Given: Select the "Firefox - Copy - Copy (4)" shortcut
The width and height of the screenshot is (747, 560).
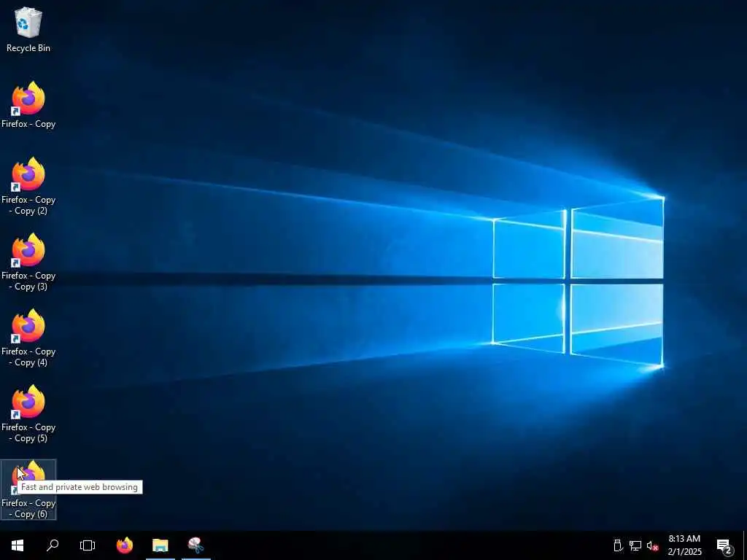Looking at the screenshot, I should point(28,338).
